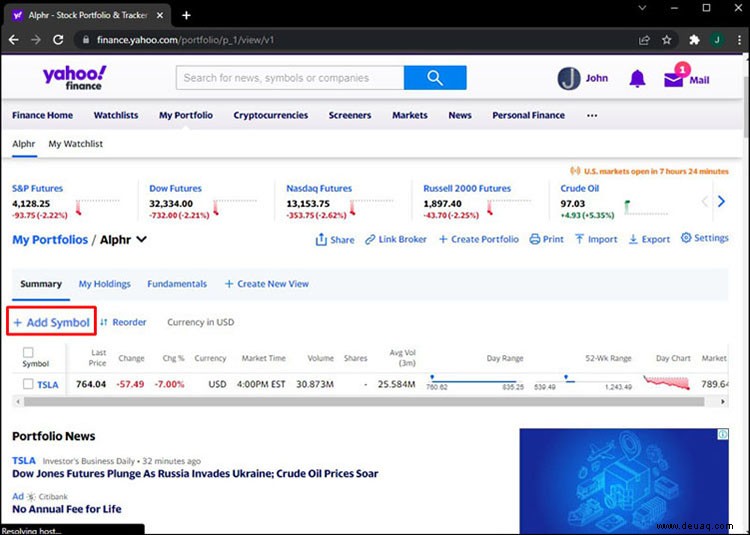750x535 pixels.
Task: Click Reorder symbols
Action: (x=123, y=322)
